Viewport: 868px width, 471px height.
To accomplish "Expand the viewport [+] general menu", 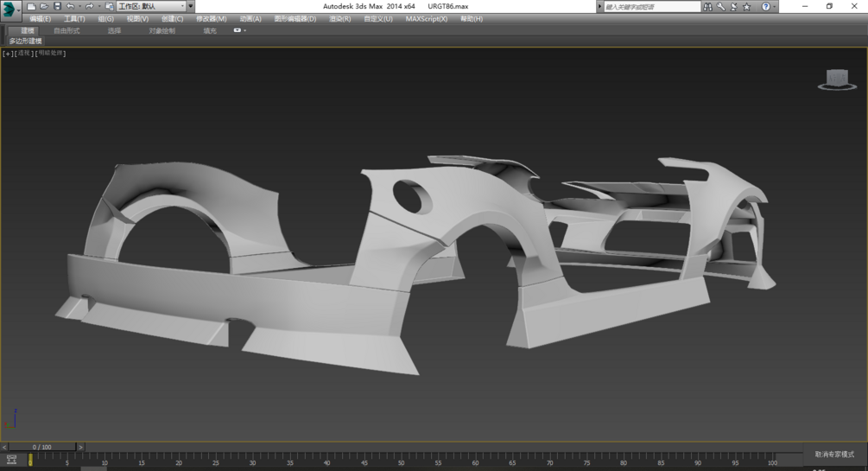I will tap(8, 54).
